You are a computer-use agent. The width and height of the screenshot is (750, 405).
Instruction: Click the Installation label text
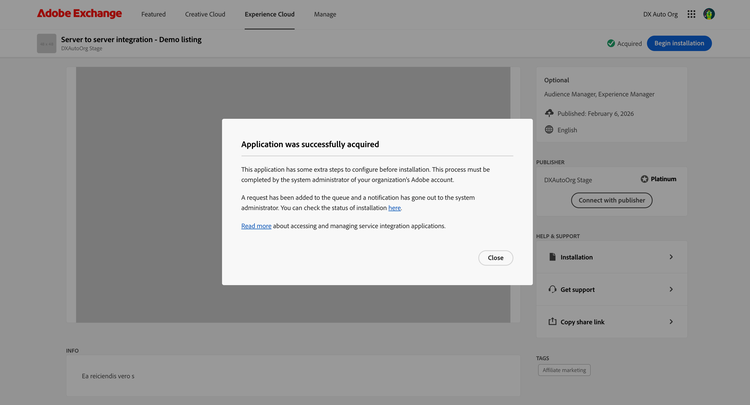[576, 257]
